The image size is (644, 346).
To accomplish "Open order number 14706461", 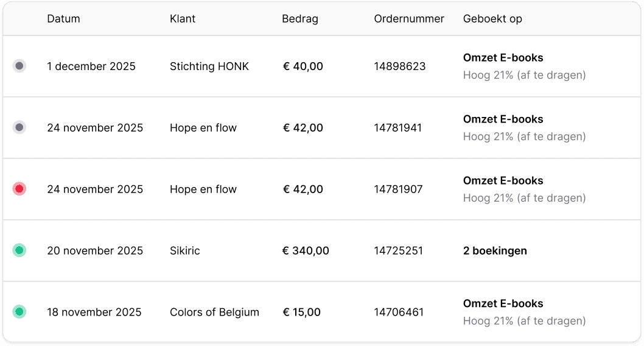I will point(399,312).
